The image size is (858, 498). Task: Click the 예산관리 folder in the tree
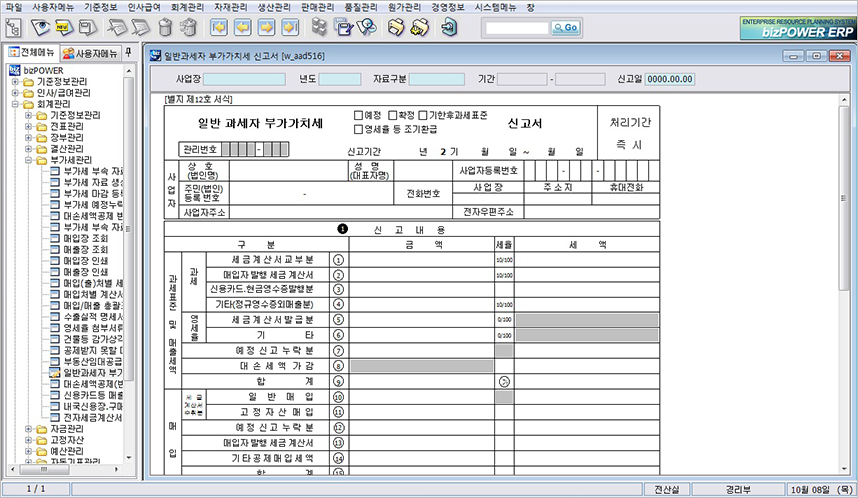pos(67,451)
